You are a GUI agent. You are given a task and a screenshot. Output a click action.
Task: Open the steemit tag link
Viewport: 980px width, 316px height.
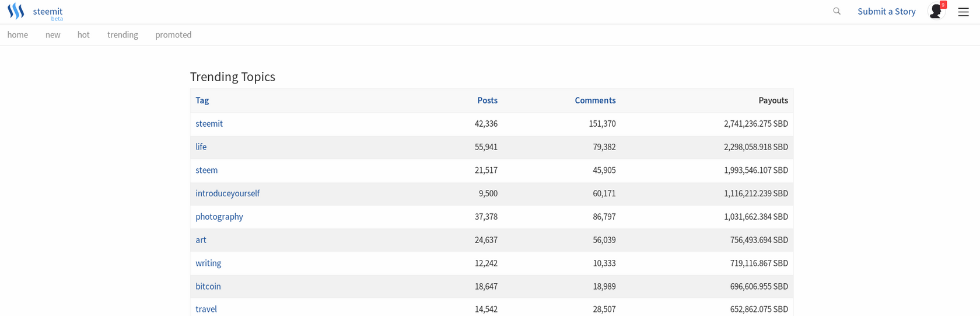pyautogui.click(x=209, y=124)
